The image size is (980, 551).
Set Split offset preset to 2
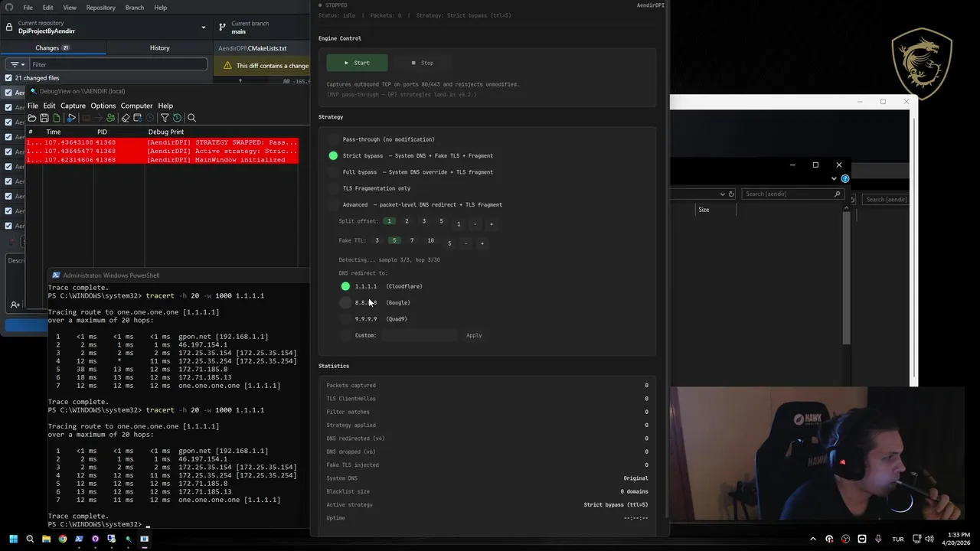pyautogui.click(x=407, y=221)
